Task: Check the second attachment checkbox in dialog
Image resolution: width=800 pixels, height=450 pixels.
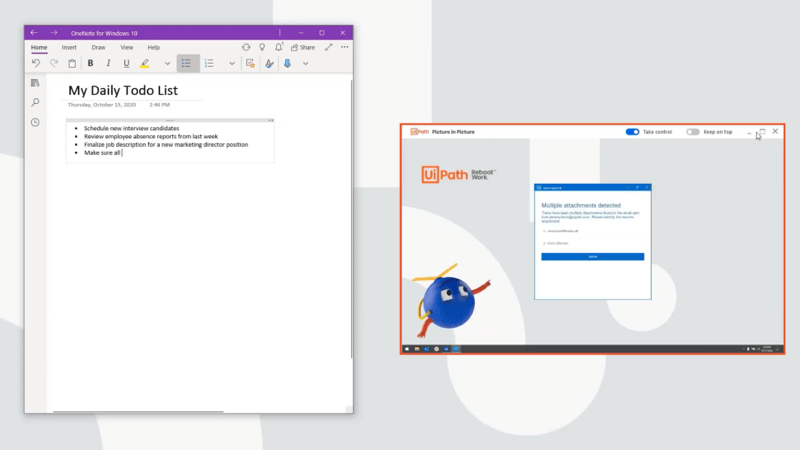Action: (544, 243)
